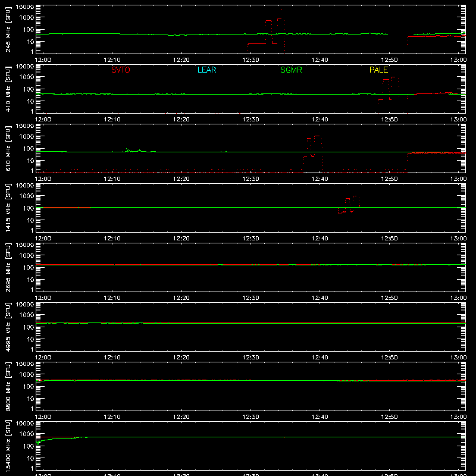This screenshot has width=476, height=476.
Task: Click the 12:30 tick label under 245 MHz panel
Action: coord(250,60)
